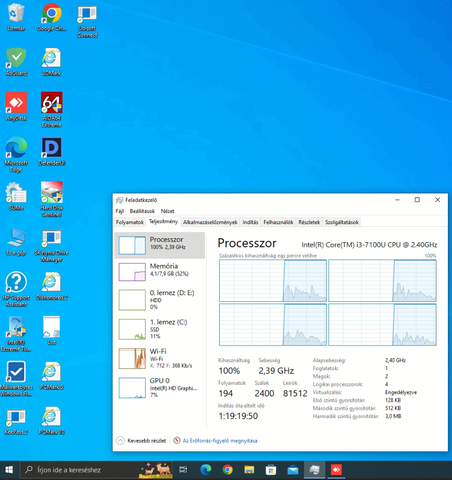This screenshot has height=480, width=452.
Task: Select the Wi-Fi performance entry
Action: click(160, 358)
